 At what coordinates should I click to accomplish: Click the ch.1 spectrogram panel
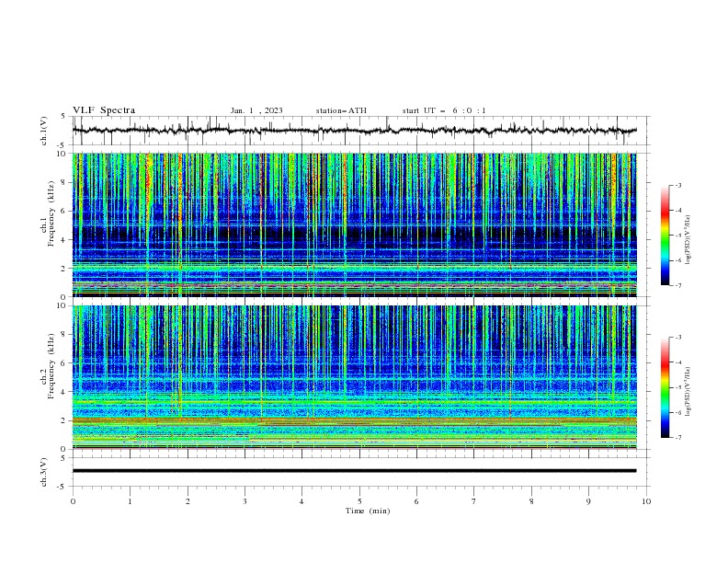click(x=354, y=224)
